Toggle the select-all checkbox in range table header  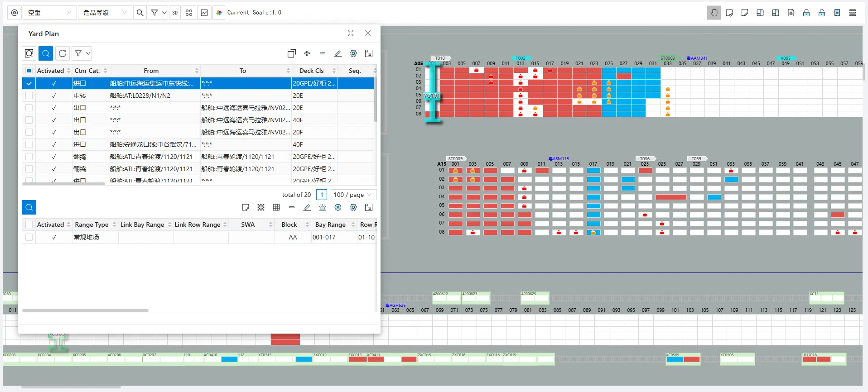tap(29, 225)
